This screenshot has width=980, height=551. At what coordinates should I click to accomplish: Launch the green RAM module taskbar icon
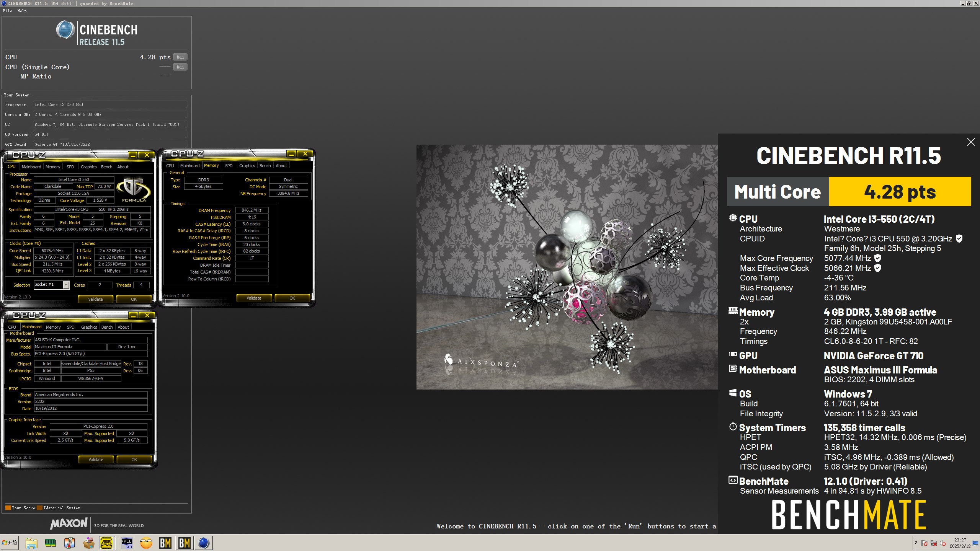tap(51, 543)
